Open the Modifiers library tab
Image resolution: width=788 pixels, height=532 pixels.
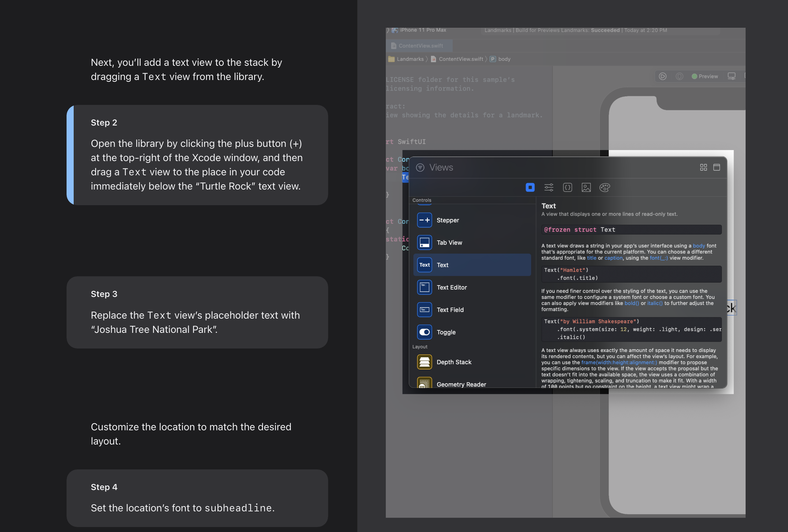(x=549, y=187)
